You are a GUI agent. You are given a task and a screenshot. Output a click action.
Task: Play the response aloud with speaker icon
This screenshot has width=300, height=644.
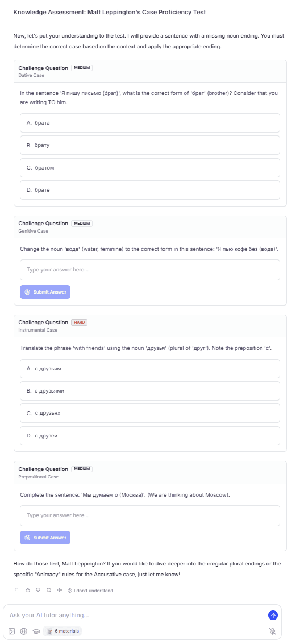pyautogui.click(x=60, y=590)
